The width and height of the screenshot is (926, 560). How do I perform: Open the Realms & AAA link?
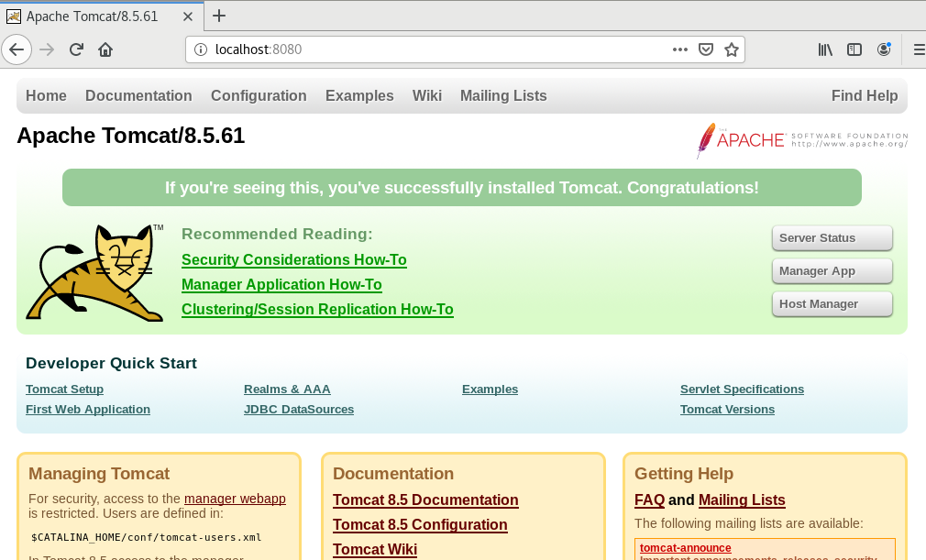pyautogui.click(x=287, y=390)
